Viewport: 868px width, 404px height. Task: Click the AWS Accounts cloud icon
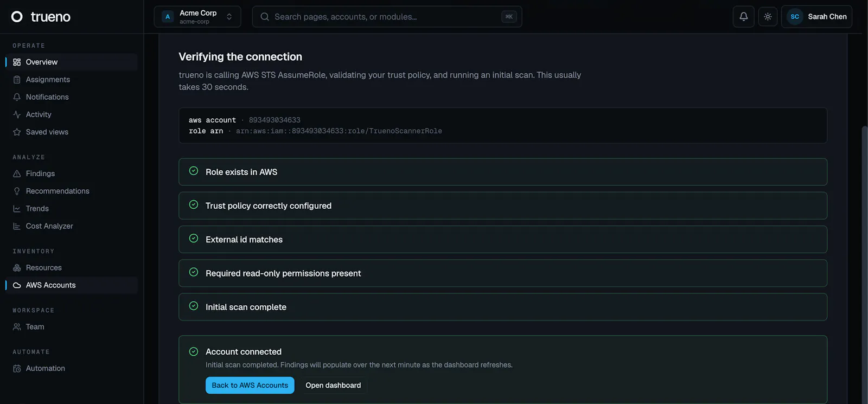coord(17,285)
